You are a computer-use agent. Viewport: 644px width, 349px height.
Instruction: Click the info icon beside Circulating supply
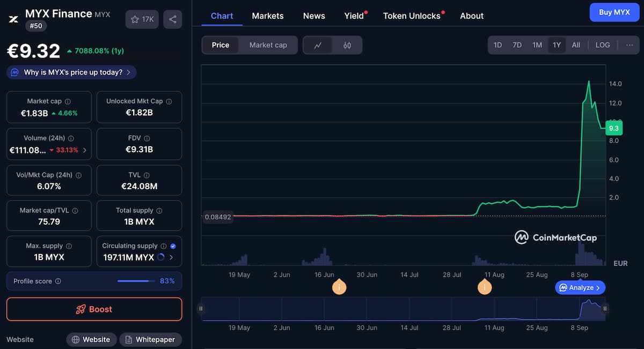tap(163, 246)
